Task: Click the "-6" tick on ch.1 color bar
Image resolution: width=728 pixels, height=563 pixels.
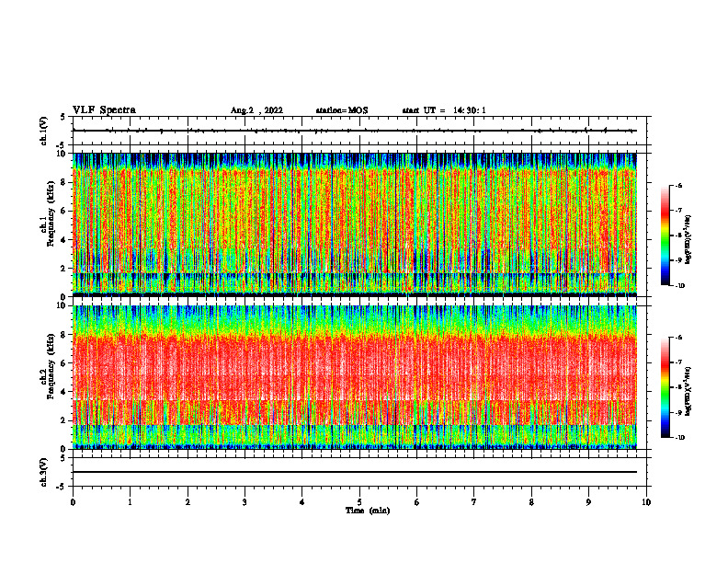Action: click(678, 185)
